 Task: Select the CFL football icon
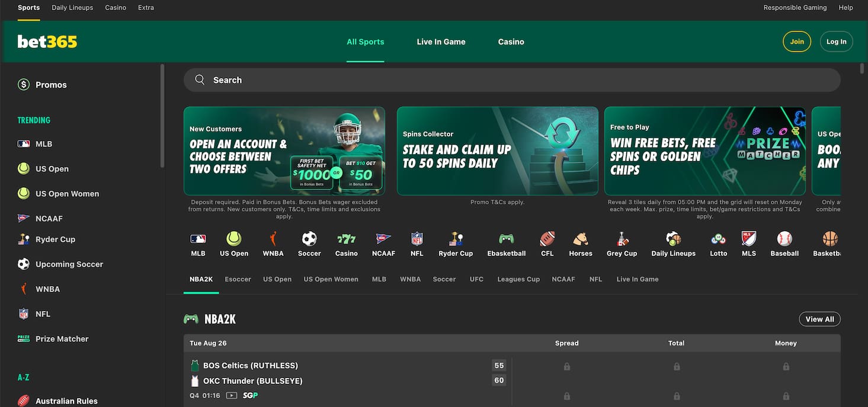click(x=547, y=239)
